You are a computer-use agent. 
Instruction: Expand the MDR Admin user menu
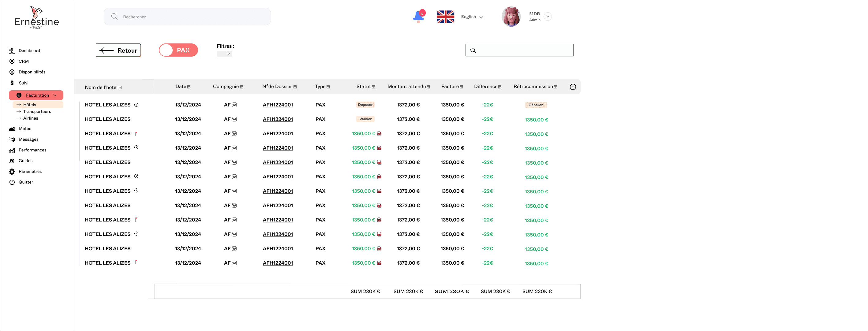548,17
